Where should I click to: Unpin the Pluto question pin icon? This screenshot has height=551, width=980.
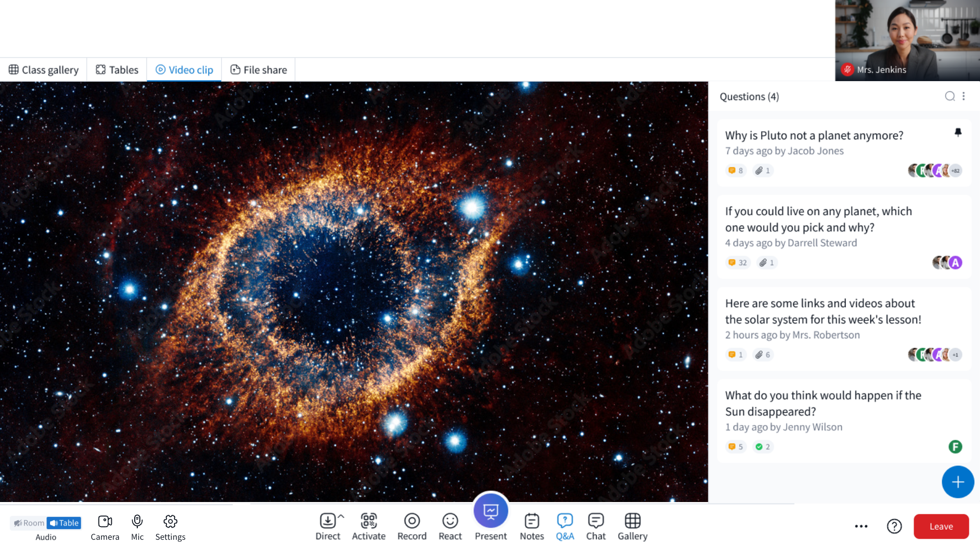pyautogui.click(x=958, y=133)
